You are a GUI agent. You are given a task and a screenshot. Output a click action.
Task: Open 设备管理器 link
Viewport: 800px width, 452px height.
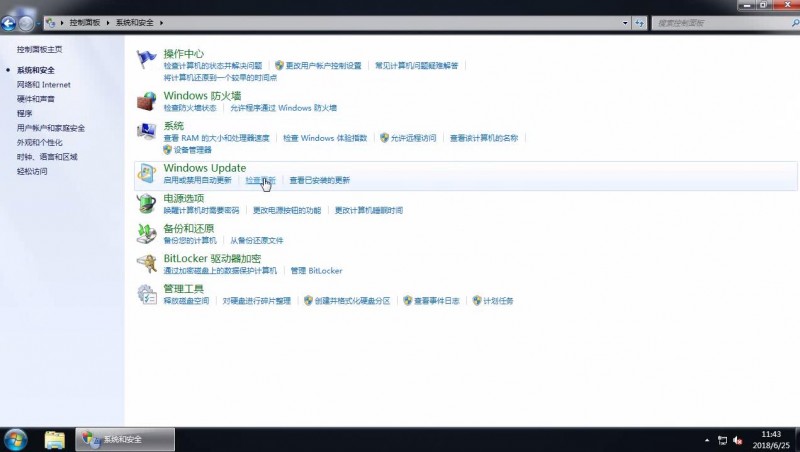coord(192,150)
